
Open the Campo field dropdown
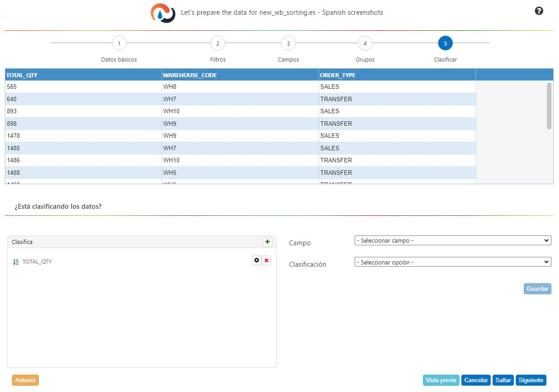pyautogui.click(x=453, y=241)
